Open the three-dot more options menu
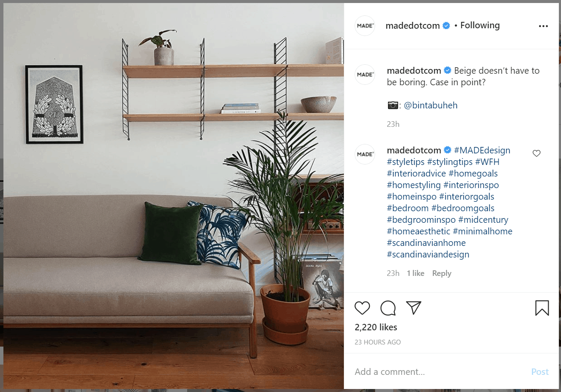 (543, 26)
